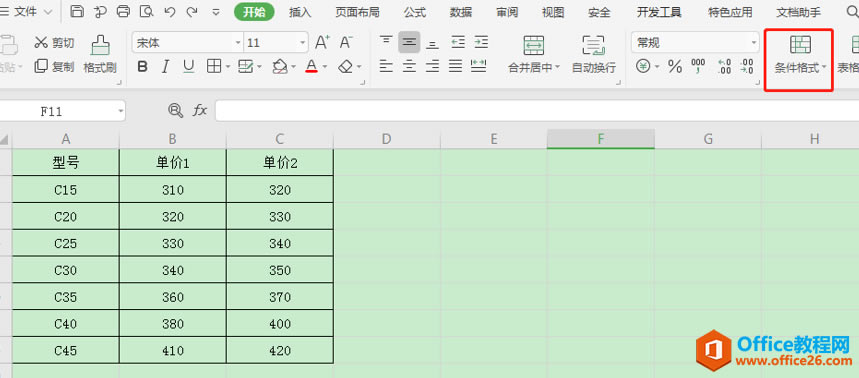Image resolution: width=859 pixels, height=378 pixels.
Task: Switch to the 插入 tab
Action: tap(300, 12)
